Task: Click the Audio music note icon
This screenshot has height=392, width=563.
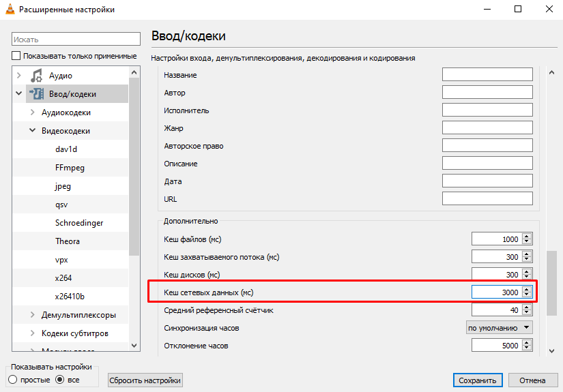Action: pyautogui.click(x=36, y=76)
